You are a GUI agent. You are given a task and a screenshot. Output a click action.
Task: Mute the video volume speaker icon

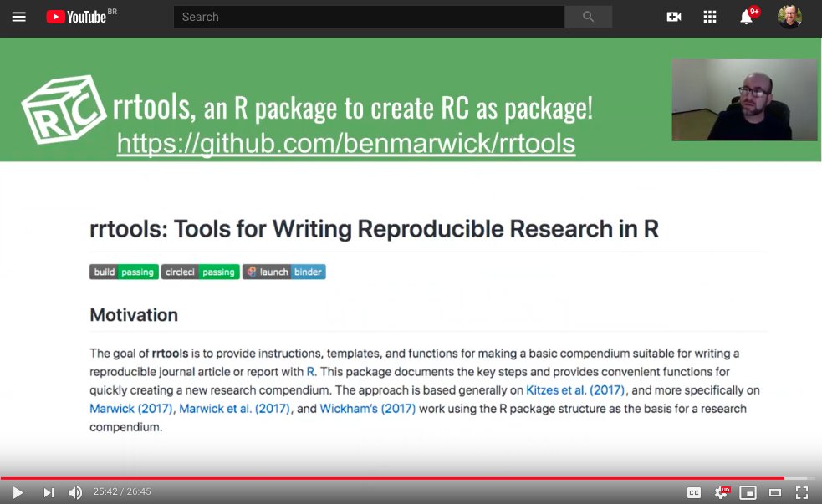[75, 492]
